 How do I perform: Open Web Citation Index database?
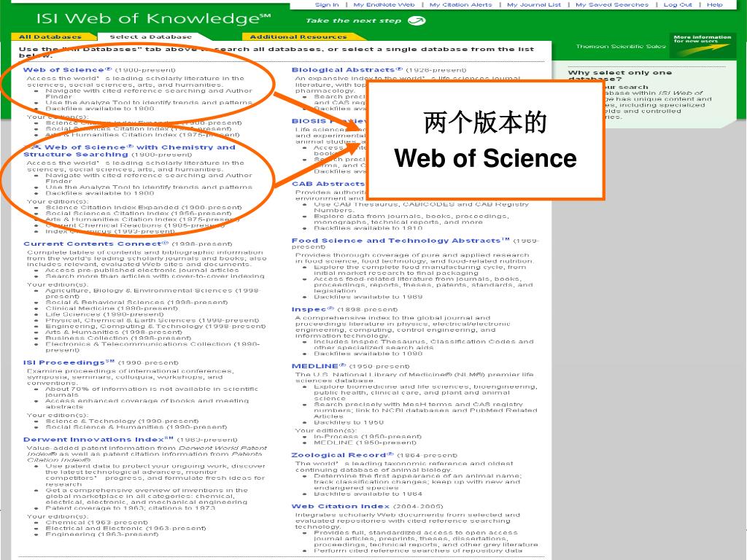[340, 506]
